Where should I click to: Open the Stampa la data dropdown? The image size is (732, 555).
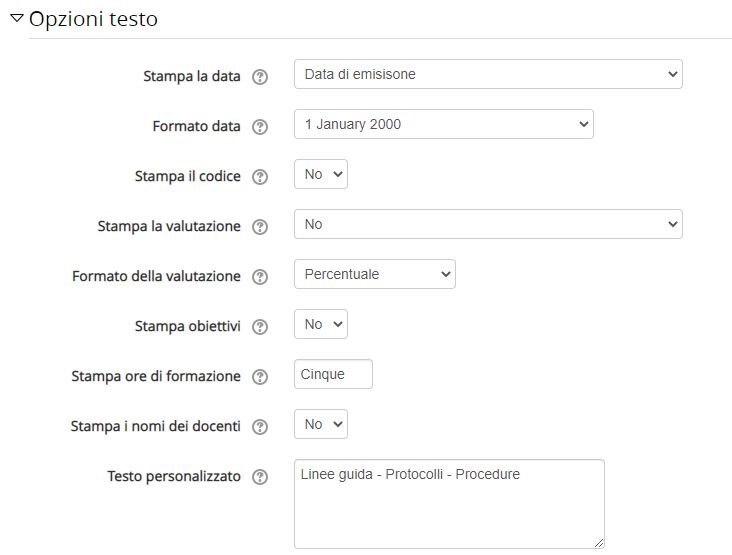(x=488, y=74)
